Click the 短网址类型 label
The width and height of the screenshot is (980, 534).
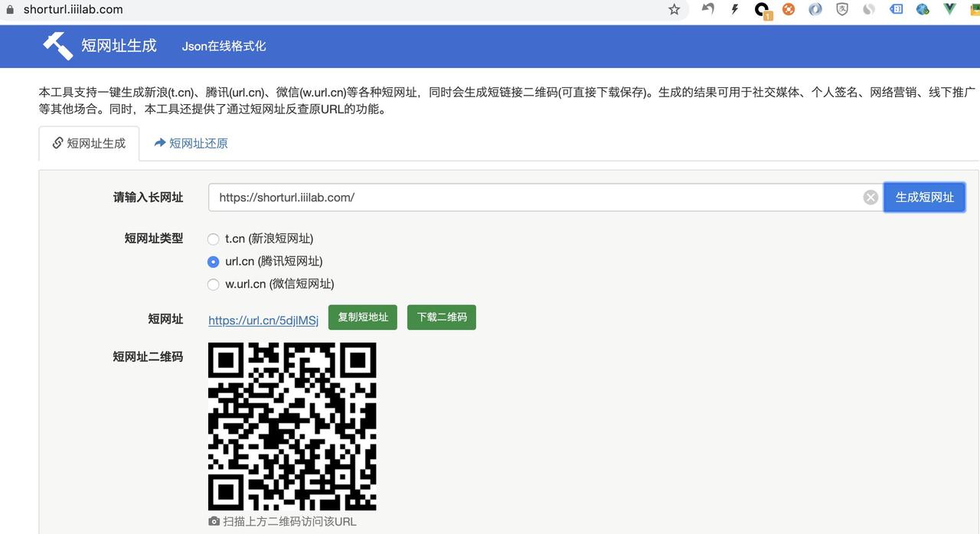154,238
